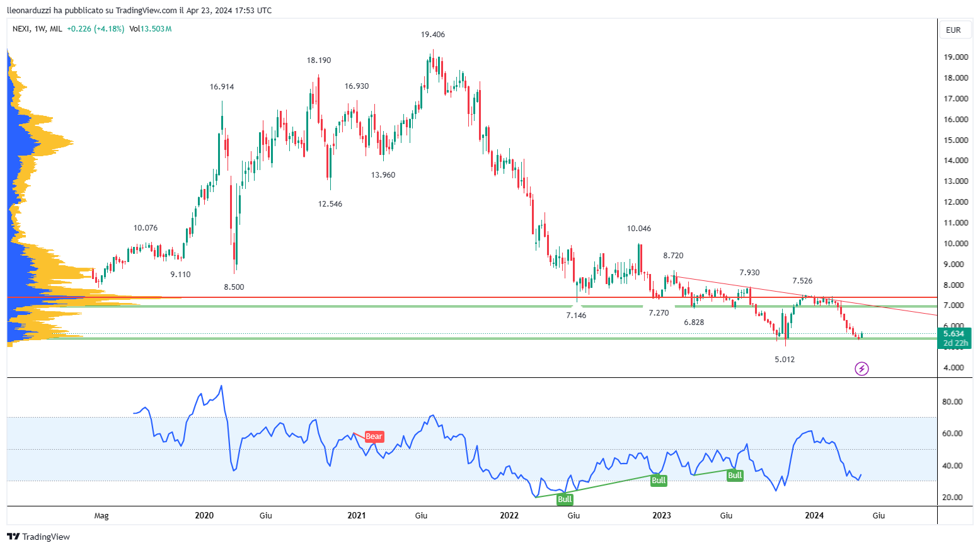Click the 40.00 RSI scale label

pos(952,466)
